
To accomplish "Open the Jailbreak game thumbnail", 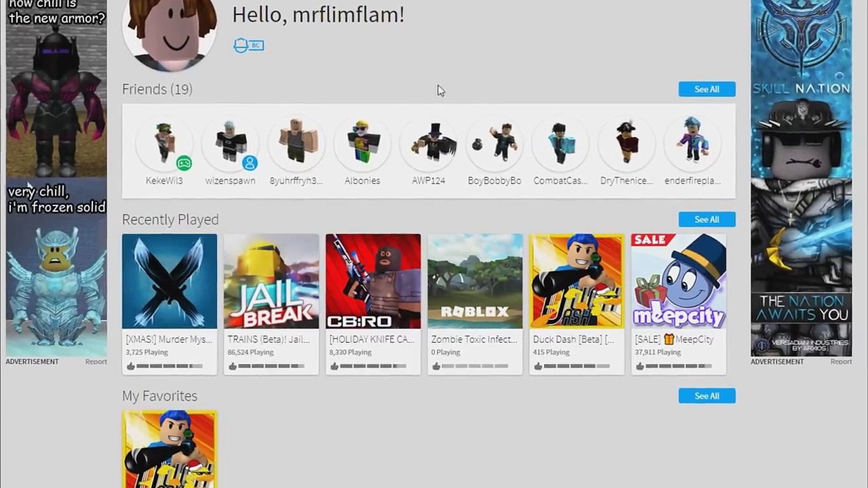I will tap(271, 281).
